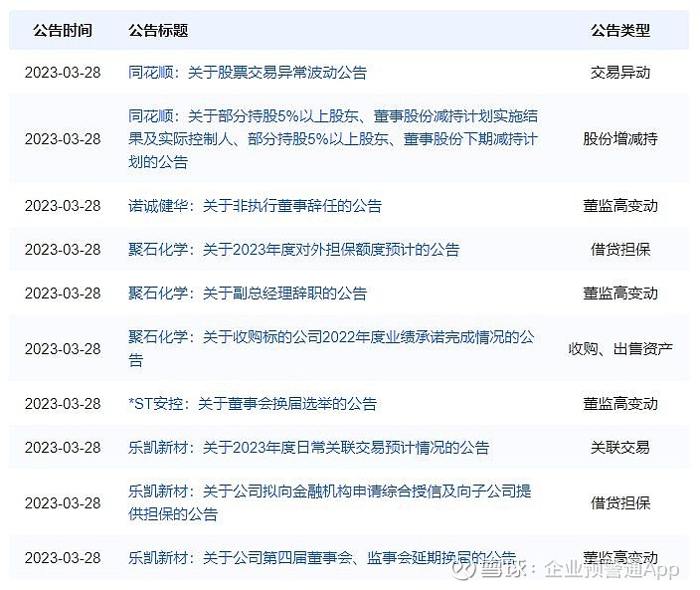Viewport: 700px width, 590px height.
Task: Open 乐凯新材 申请综合授信及担保 announcement
Action: (330, 502)
